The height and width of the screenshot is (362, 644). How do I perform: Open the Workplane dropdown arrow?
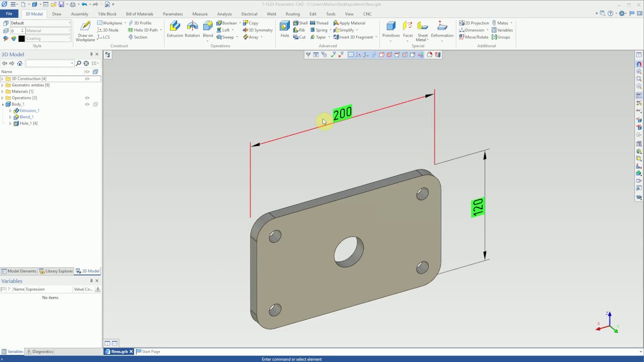pos(125,23)
